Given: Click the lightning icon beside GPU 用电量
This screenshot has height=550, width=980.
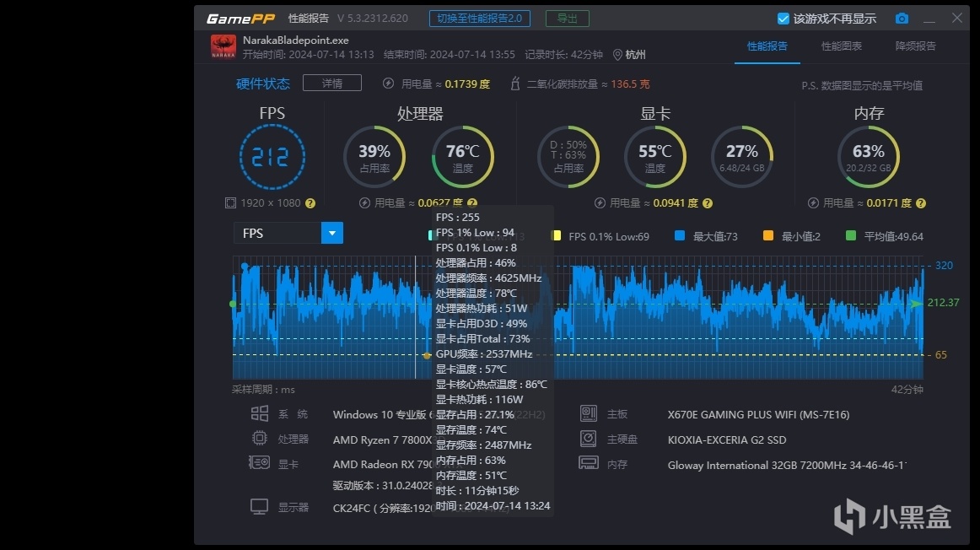Looking at the screenshot, I should [x=600, y=203].
